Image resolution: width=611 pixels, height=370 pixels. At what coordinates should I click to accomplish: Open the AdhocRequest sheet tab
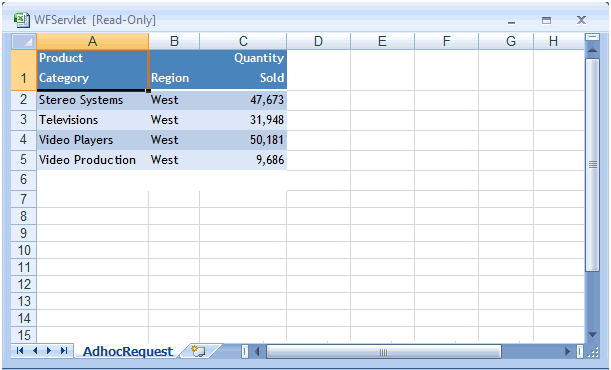[128, 351]
